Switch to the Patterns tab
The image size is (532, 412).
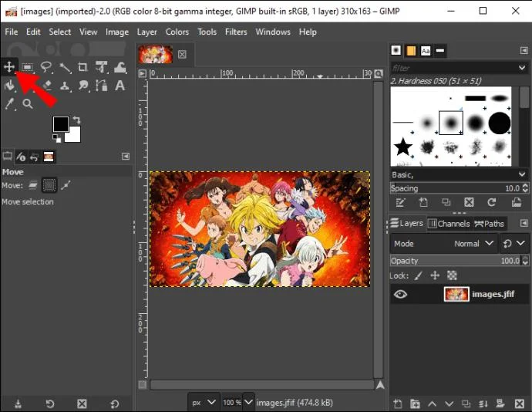(x=411, y=51)
